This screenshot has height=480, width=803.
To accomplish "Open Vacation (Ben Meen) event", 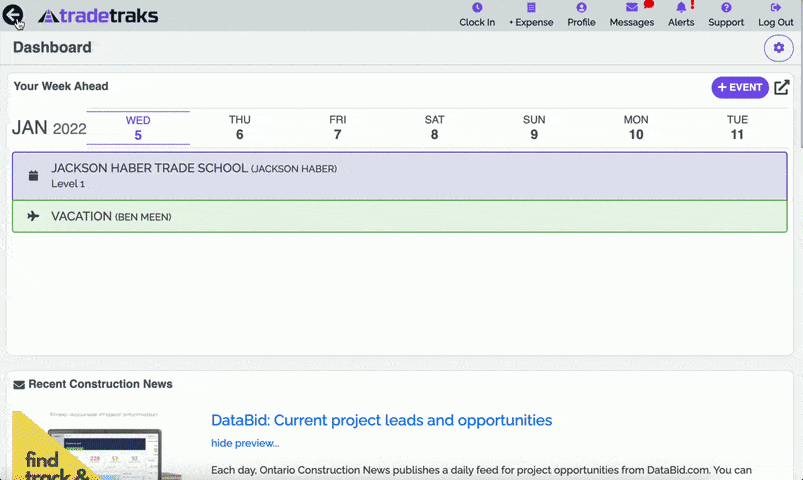I will coord(399,216).
